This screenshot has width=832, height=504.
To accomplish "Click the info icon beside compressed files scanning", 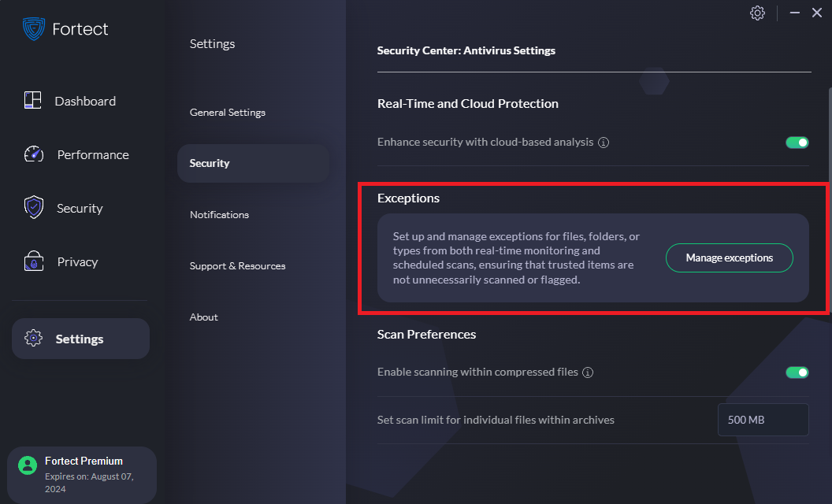I will point(588,372).
